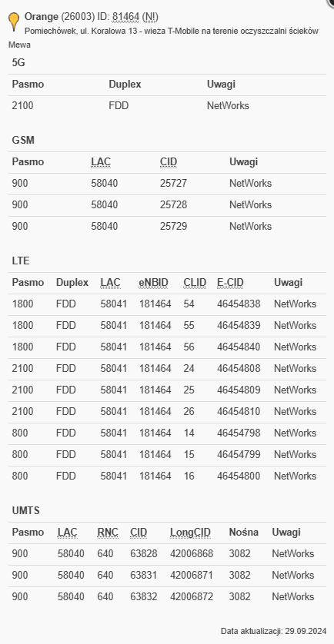Click the LAC header in LTE table
Viewport: 334px width, 644px height.
point(110,283)
